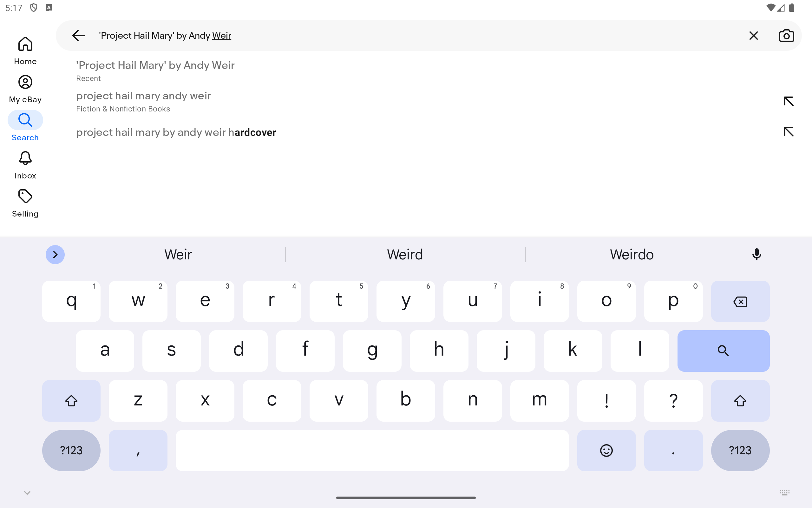This screenshot has width=812, height=508.
Task: Tap the comma key
Action: pos(138,450)
